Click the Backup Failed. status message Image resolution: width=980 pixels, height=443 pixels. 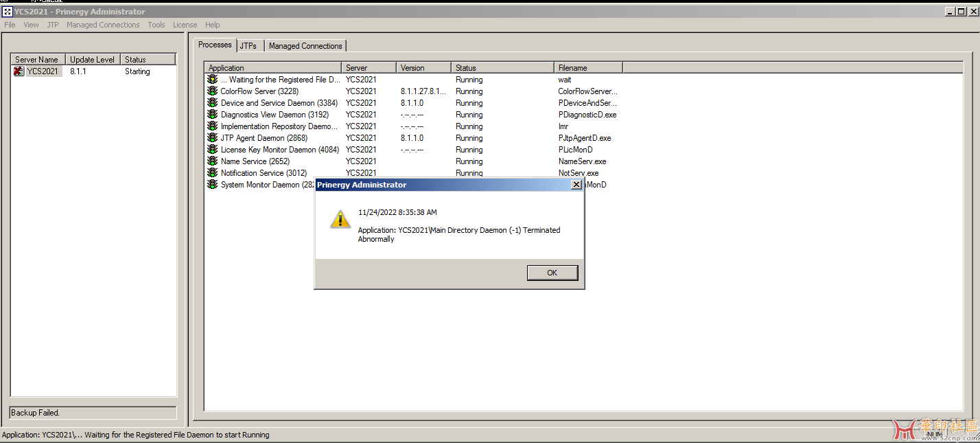click(36, 413)
